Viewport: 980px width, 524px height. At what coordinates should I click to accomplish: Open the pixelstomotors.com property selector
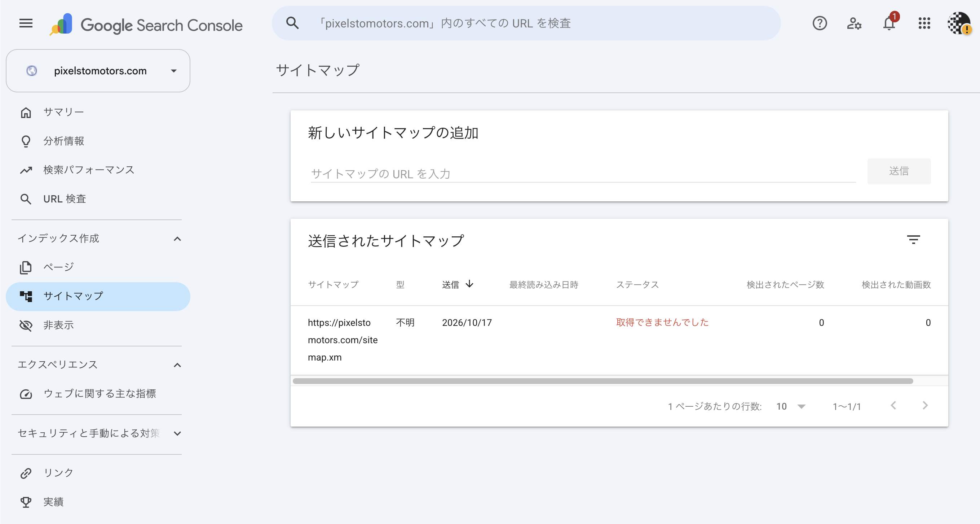point(98,71)
